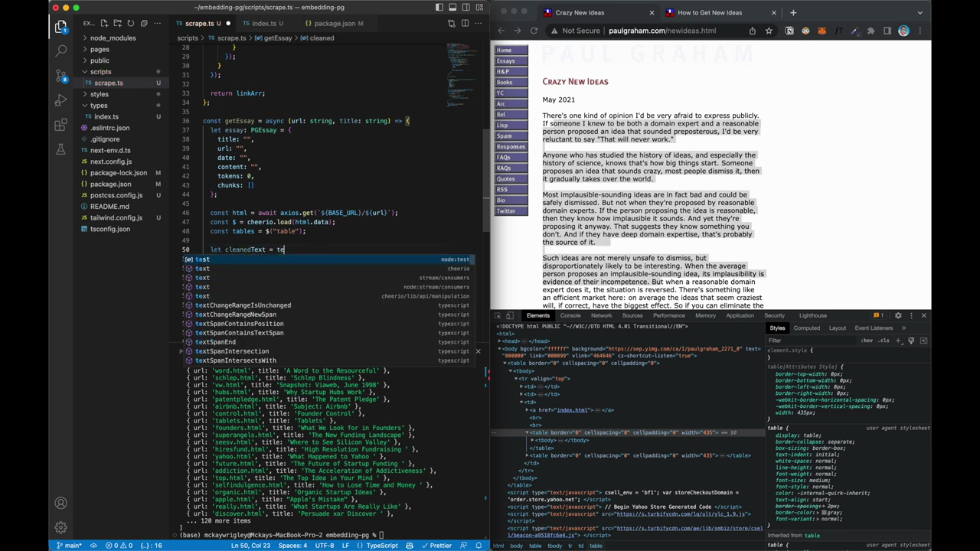Share the current Chrome page

click(x=753, y=31)
